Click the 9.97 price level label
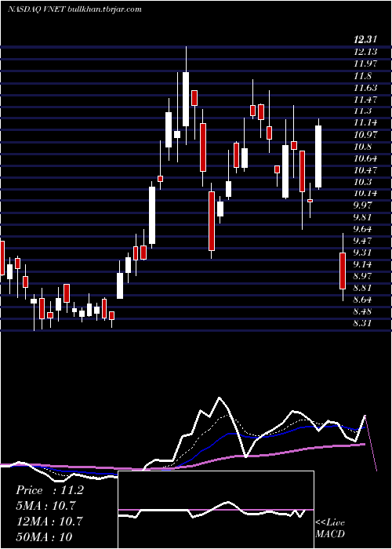This screenshot has width=392, height=549. tap(362, 205)
